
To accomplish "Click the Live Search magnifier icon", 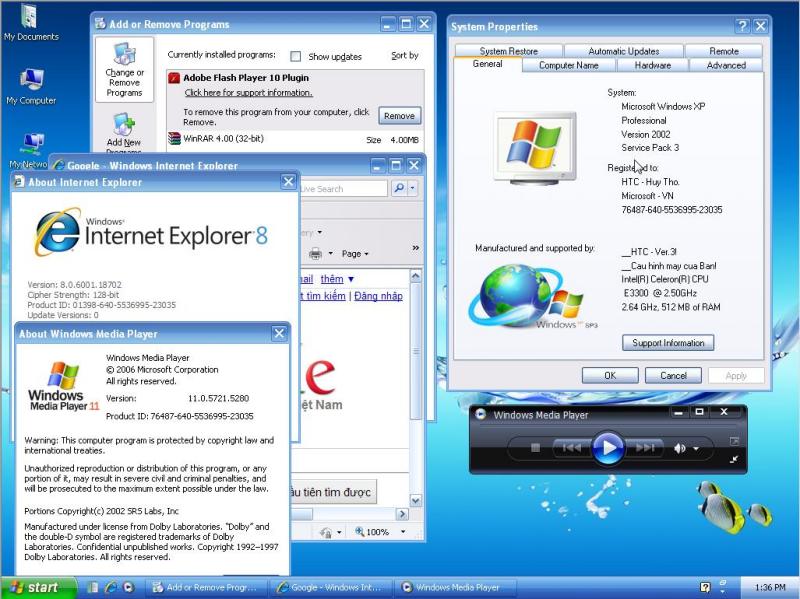I will coord(400,188).
